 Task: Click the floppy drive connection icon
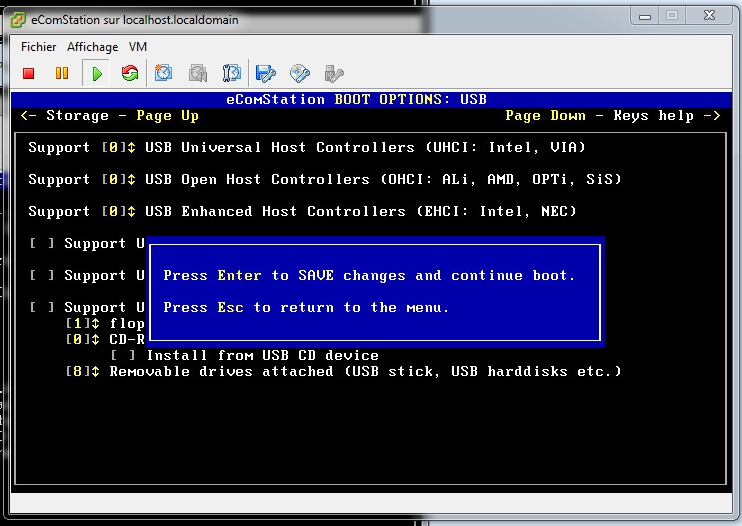(266, 73)
